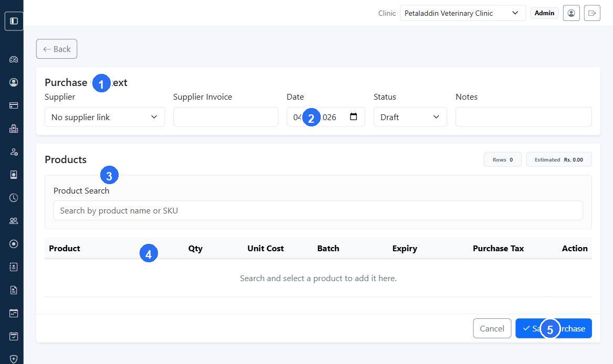The image size is (613, 364).
Task: Open the document text sidebar icon
Action: tap(14, 290)
